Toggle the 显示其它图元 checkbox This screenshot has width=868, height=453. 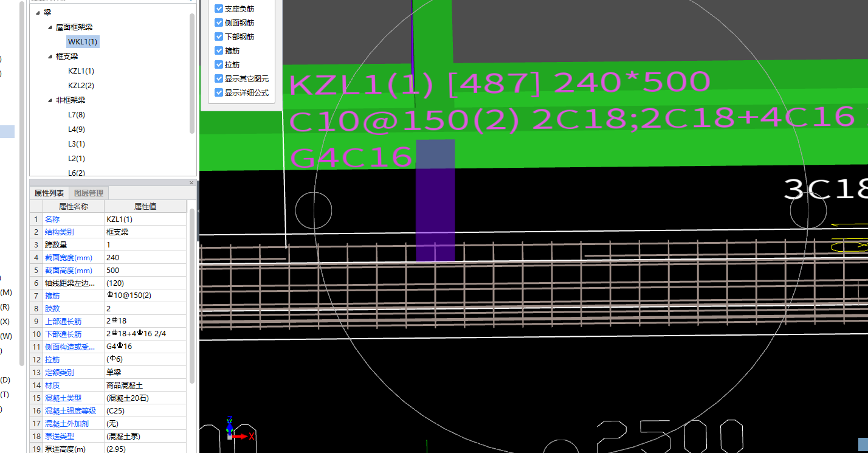(219, 79)
